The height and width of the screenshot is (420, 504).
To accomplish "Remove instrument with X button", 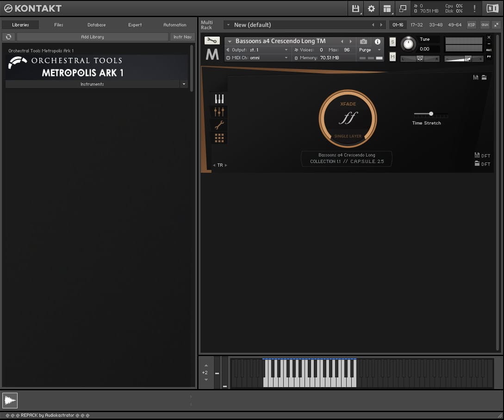I will coord(489,38).
